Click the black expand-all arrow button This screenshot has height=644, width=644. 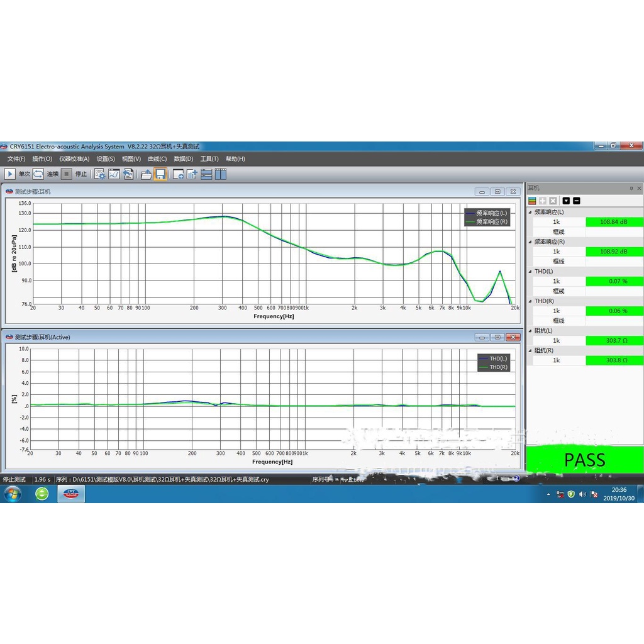566,201
